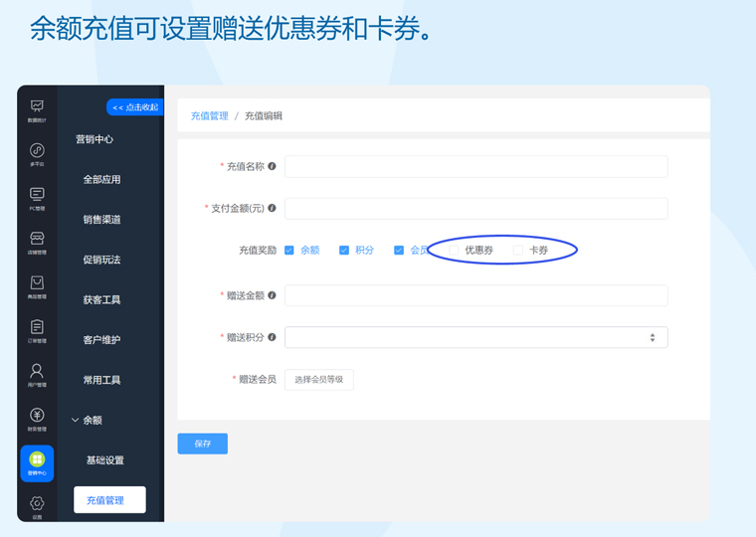This screenshot has height=537, width=756.
Task: Click the blue 保存 button
Action: pyautogui.click(x=202, y=444)
